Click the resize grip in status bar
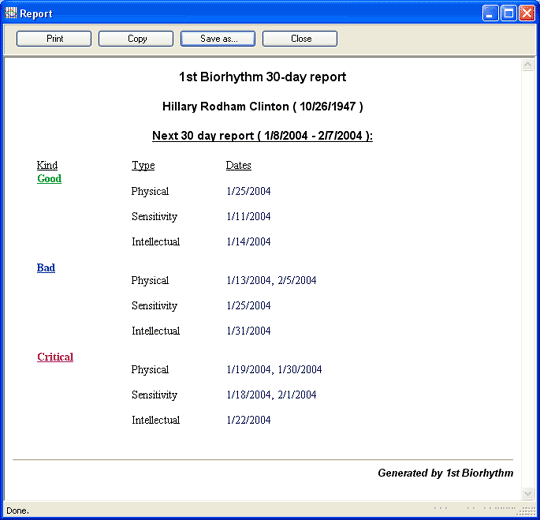This screenshot has width=540, height=520. tap(528, 511)
